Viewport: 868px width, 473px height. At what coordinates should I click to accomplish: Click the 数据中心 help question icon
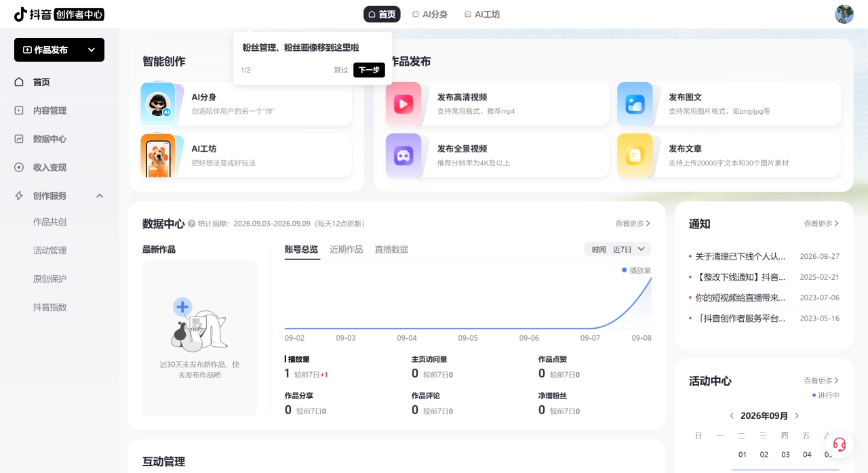[191, 224]
